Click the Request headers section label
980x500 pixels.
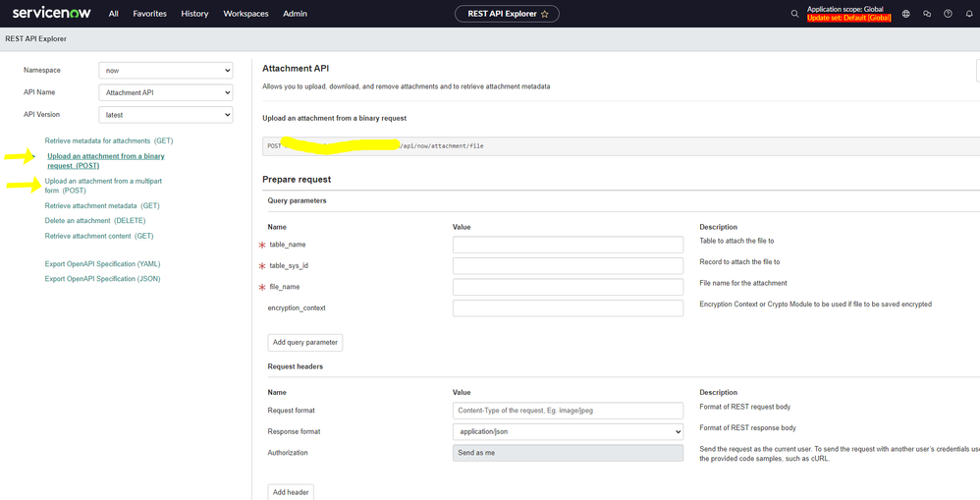pos(295,366)
